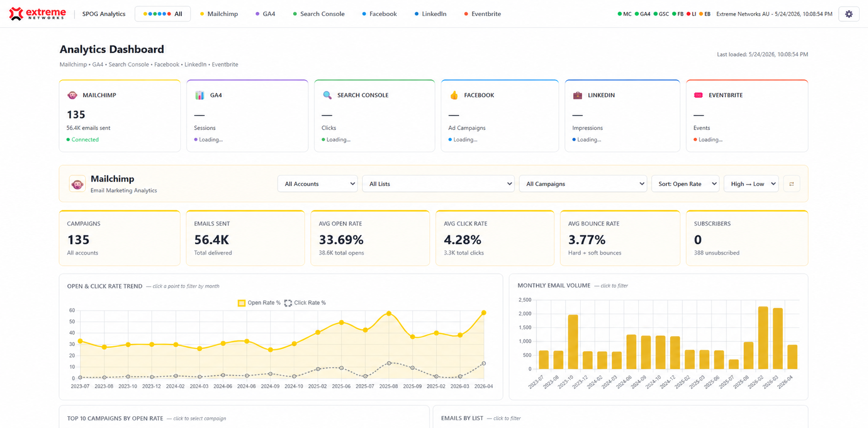Switch to the LinkedIn tab
868x428 pixels.
tap(430, 14)
